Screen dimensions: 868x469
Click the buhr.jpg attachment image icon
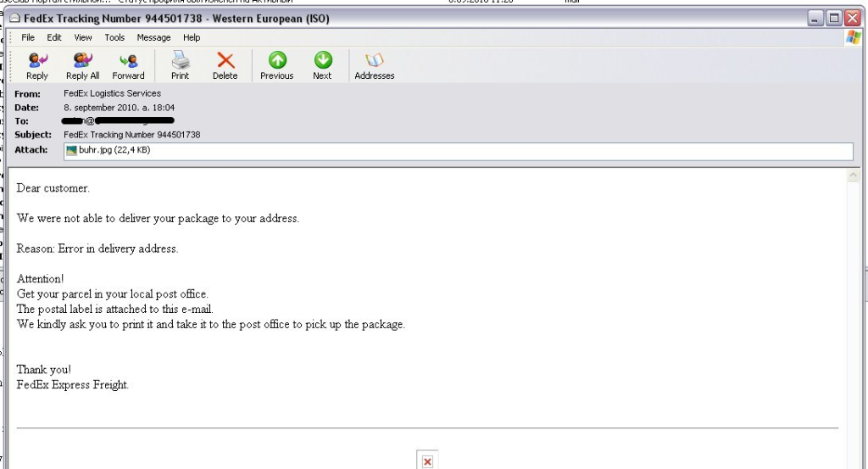(x=71, y=150)
